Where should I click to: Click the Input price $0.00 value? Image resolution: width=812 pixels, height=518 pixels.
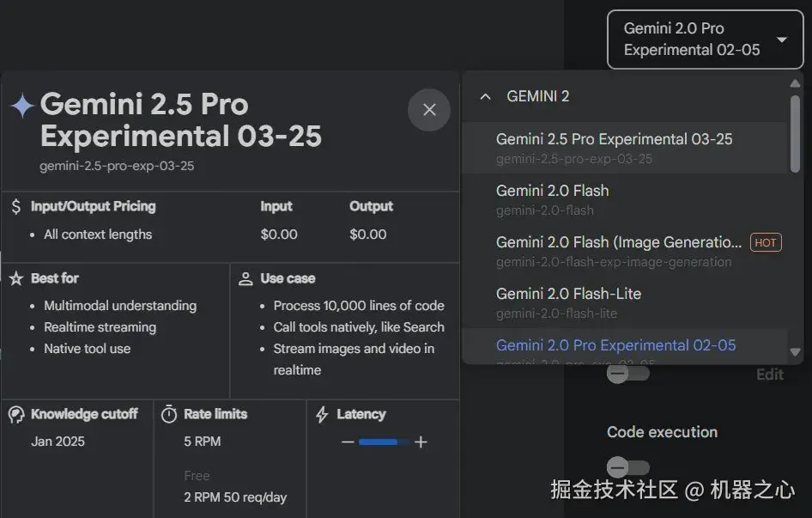point(279,235)
